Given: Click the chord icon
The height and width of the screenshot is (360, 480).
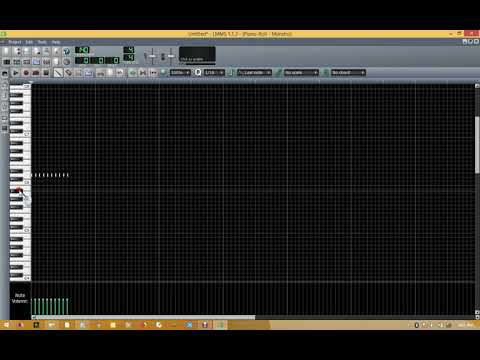Looking at the screenshot, I should 326,73.
